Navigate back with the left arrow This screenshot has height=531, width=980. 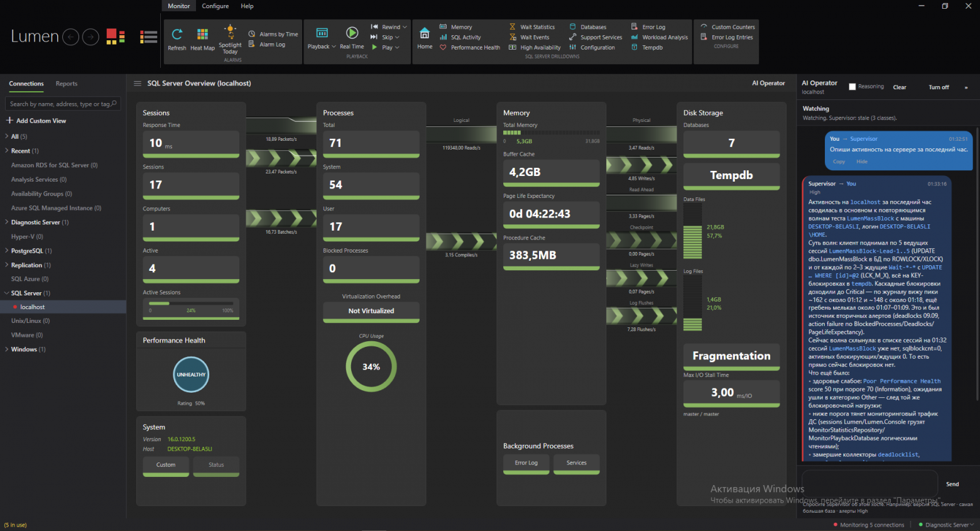71,37
